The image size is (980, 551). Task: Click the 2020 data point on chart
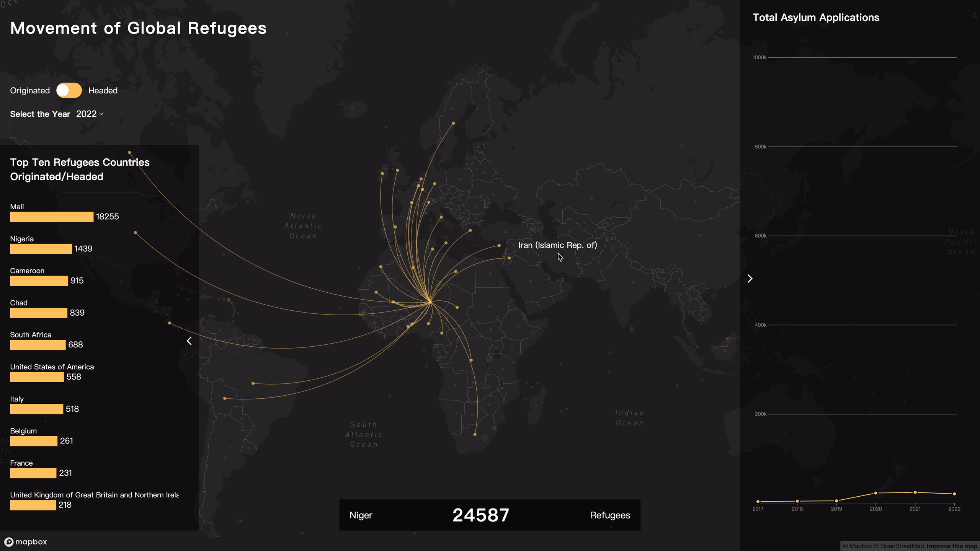[875, 493]
